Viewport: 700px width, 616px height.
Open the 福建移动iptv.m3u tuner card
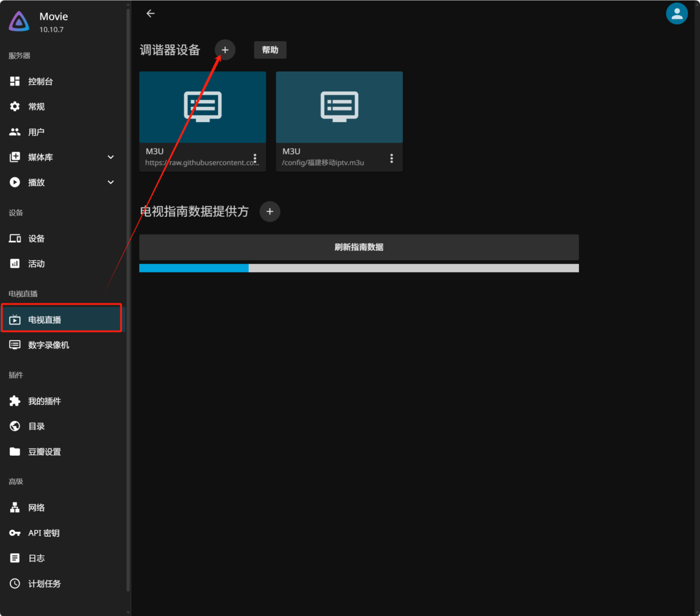[339, 121]
